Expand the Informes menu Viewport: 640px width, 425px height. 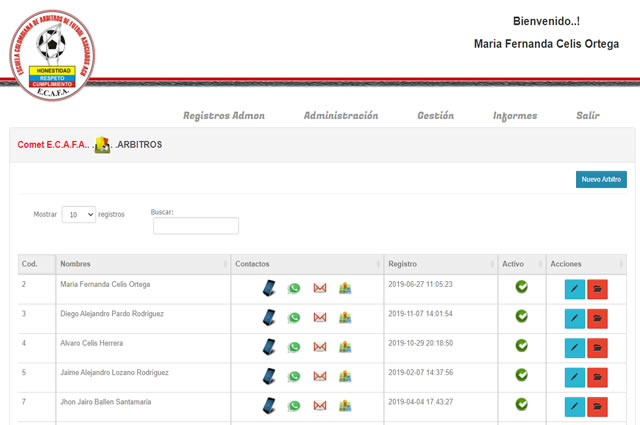coord(515,116)
